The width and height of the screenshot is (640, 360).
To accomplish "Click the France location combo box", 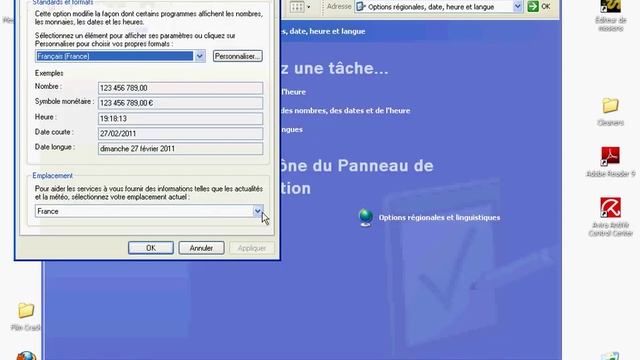I will point(149,211).
